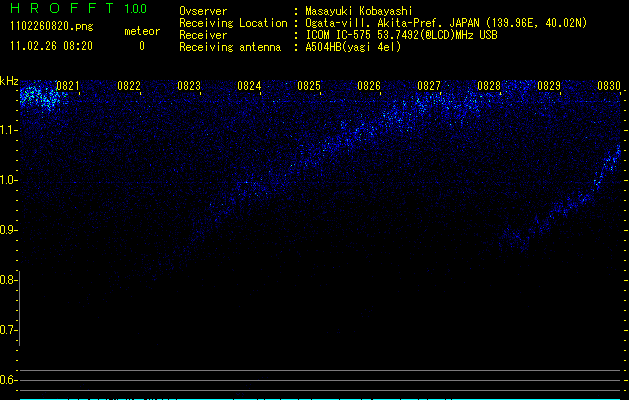Click the 0830 time marker

pyautogui.click(x=609, y=85)
